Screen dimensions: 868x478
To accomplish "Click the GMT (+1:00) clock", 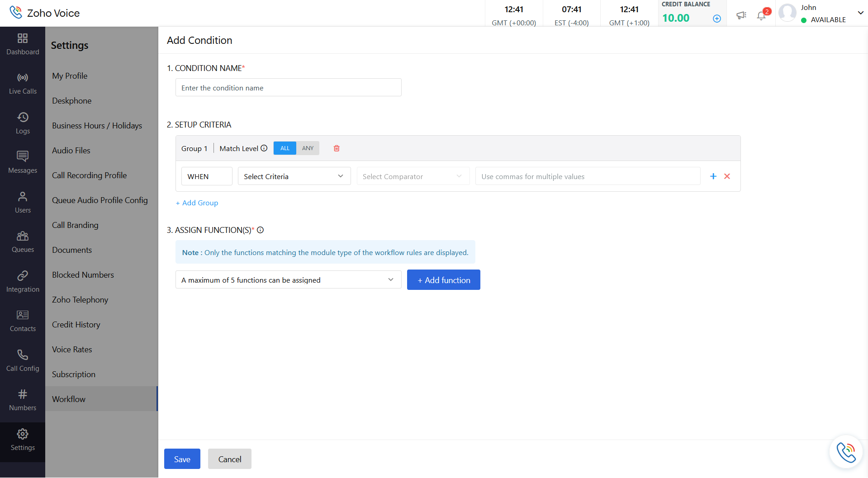I will click(x=629, y=16).
